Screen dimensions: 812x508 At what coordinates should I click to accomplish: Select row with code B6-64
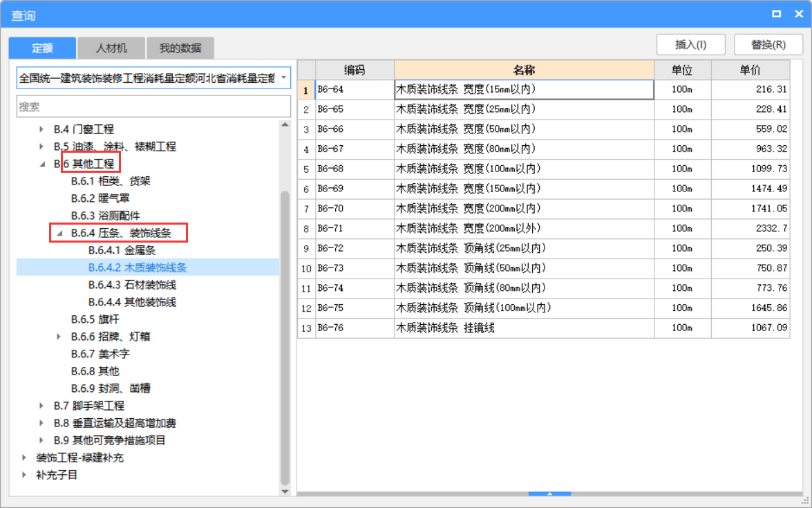(355, 90)
